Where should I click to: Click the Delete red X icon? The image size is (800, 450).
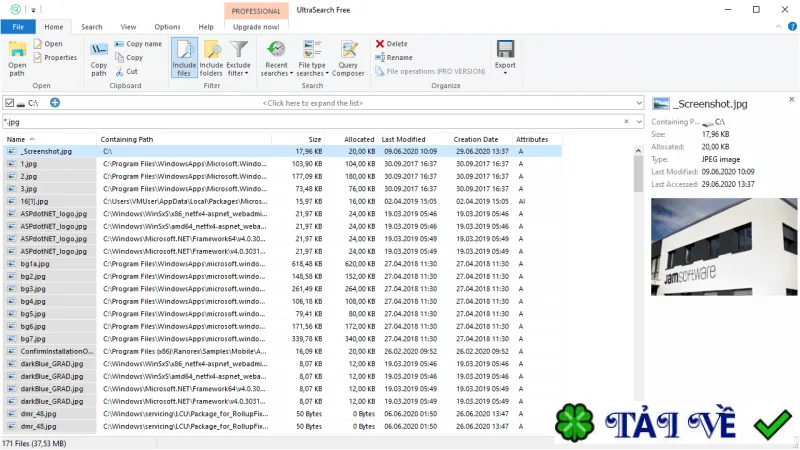(x=380, y=44)
